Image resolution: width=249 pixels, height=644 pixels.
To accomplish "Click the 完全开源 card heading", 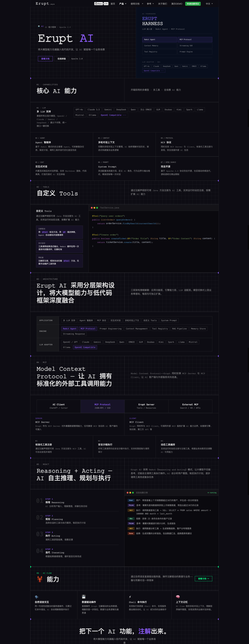I will 165,167.
